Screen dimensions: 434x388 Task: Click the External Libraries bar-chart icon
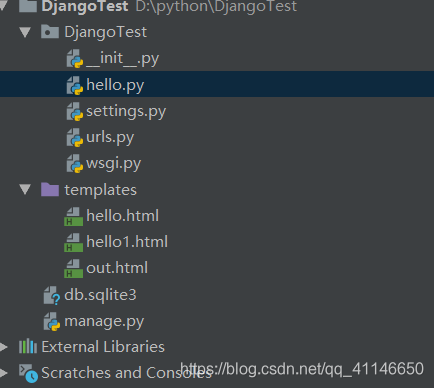tap(28, 346)
